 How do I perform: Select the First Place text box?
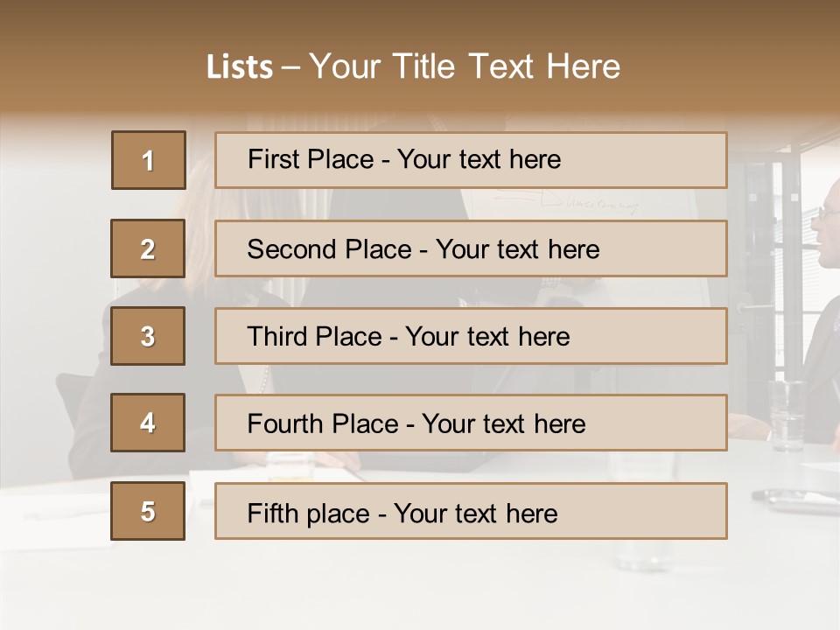point(471,160)
